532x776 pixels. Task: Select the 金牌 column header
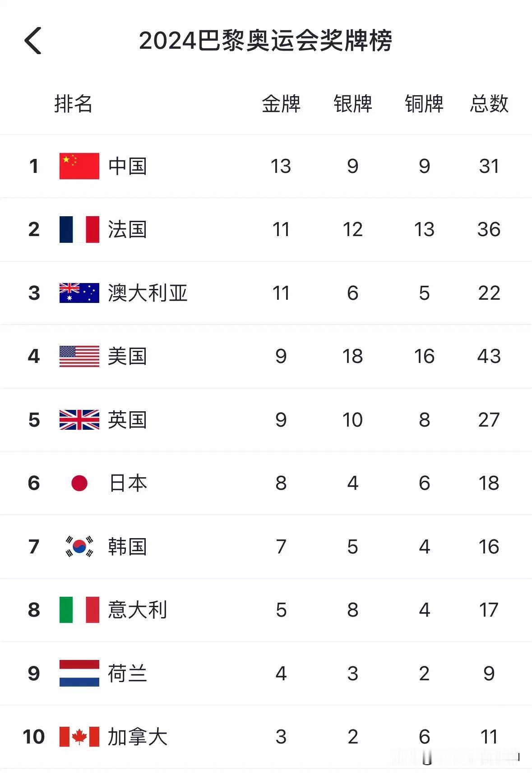(x=281, y=104)
